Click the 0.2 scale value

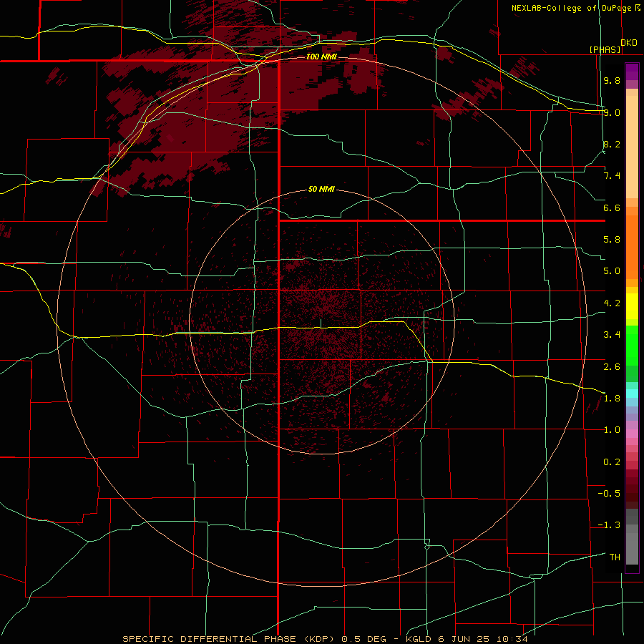(x=612, y=462)
